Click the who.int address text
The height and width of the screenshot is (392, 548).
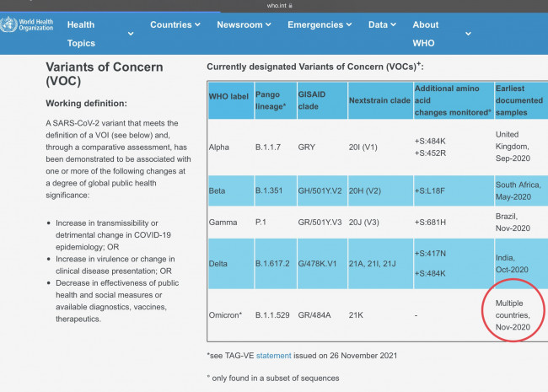(x=277, y=6)
